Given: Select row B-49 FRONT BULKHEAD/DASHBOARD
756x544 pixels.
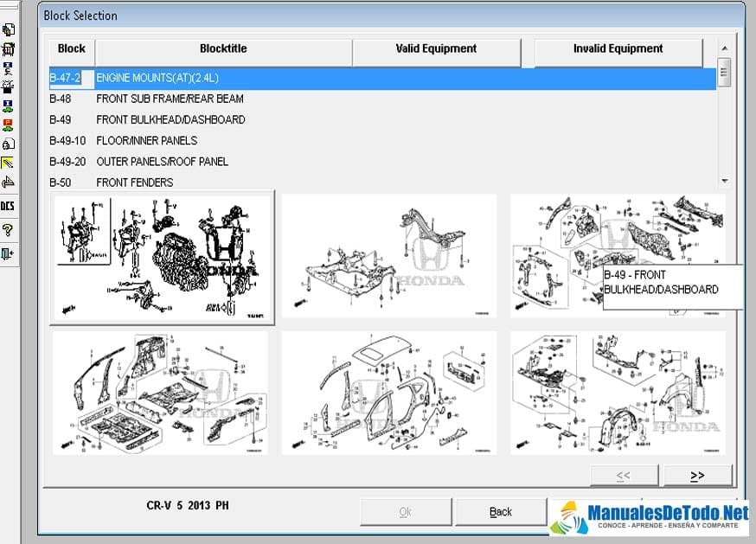Looking at the screenshot, I should point(382,119).
